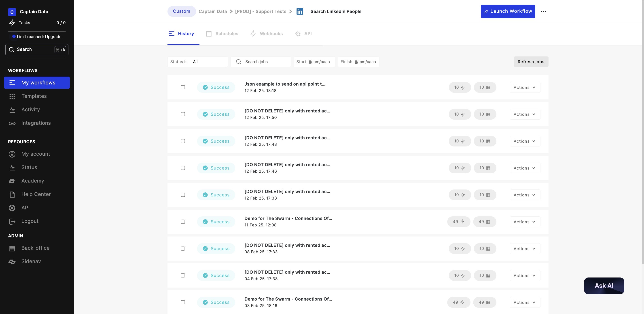Click the Tasks lightning bolt icon
The width and height of the screenshot is (644, 314).
pos(12,23)
